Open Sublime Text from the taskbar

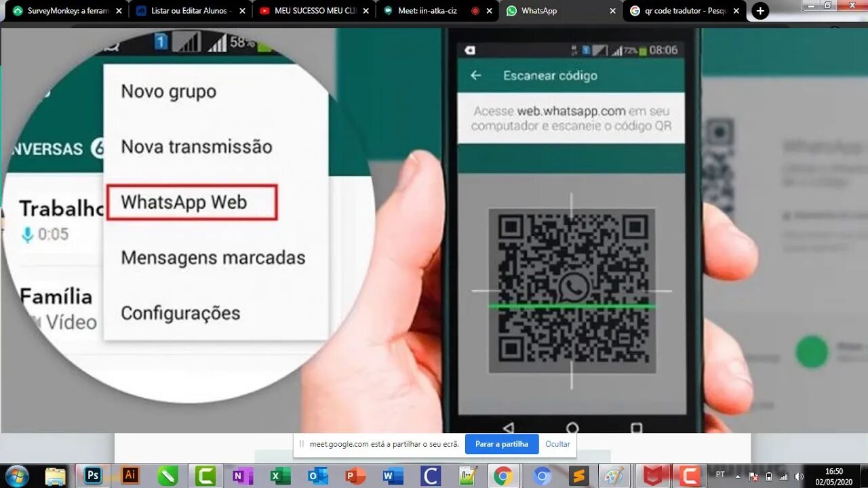pos(579,476)
